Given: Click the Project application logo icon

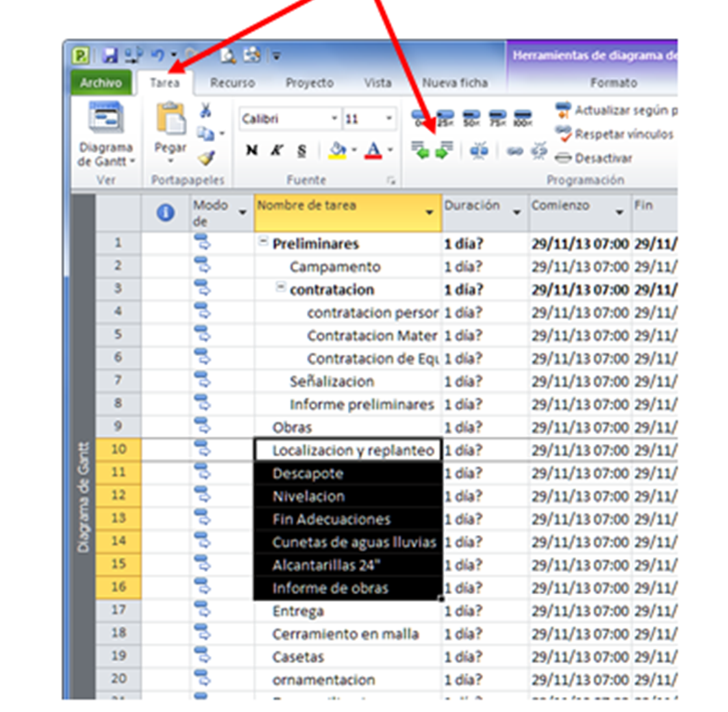Looking at the screenshot, I should [x=81, y=57].
